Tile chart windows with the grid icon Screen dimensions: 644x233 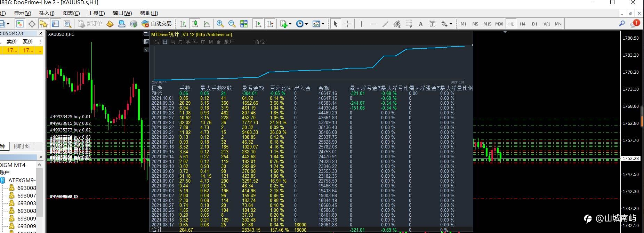coord(244,24)
